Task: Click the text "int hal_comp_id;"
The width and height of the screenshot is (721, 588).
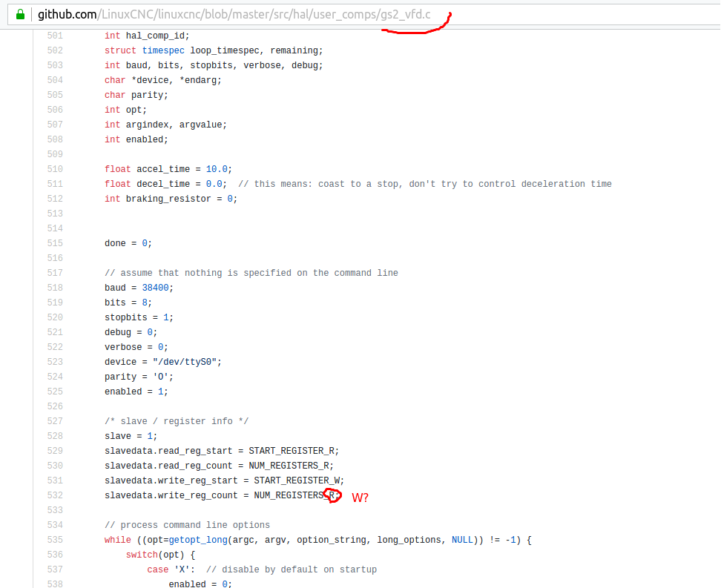Action: click(147, 36)
